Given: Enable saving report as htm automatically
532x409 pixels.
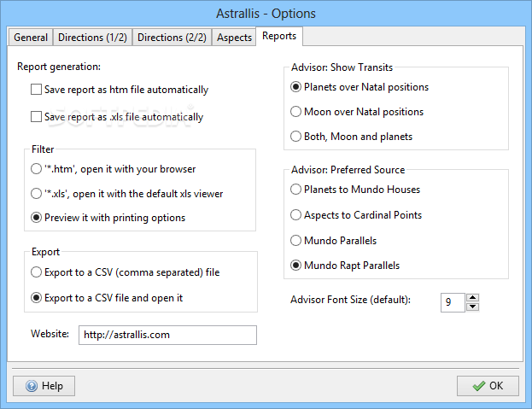Looking at the screenshot, I should pos(120,90).
